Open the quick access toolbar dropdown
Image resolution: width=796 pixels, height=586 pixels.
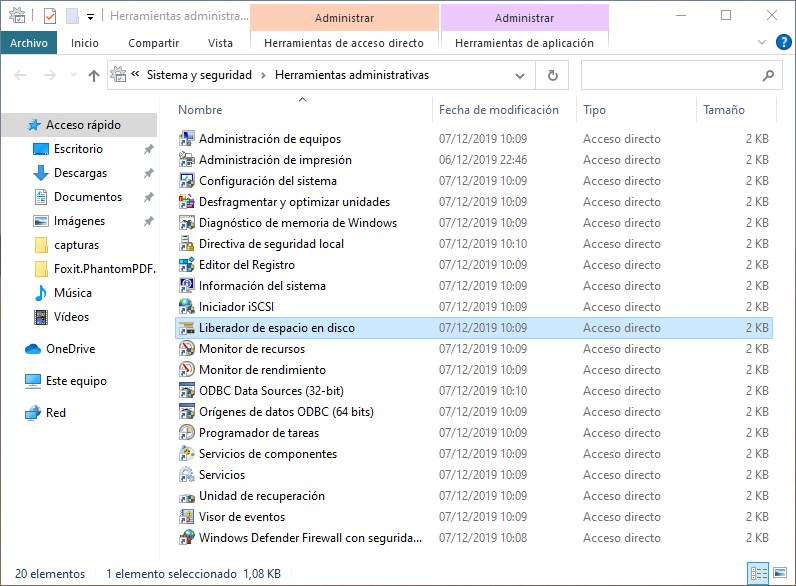coord(91,17)
